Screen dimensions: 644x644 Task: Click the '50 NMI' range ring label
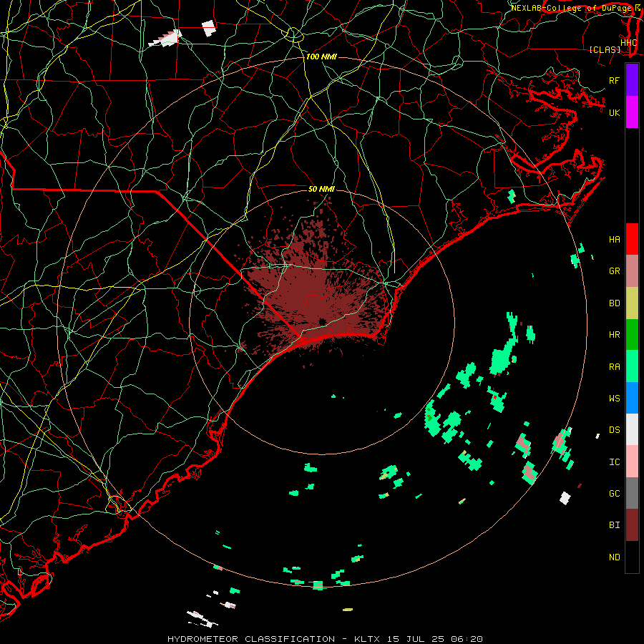(321, 189)
